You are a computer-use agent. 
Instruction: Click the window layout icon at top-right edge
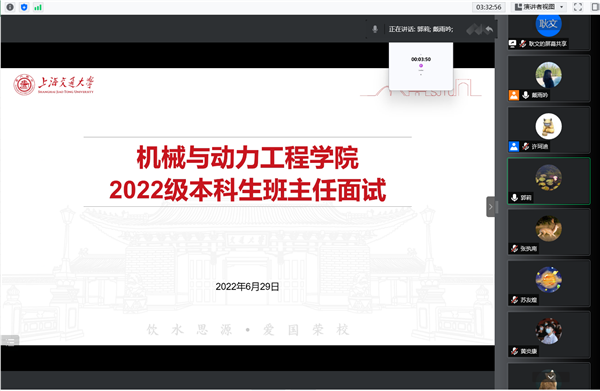[x=595, y=7]
